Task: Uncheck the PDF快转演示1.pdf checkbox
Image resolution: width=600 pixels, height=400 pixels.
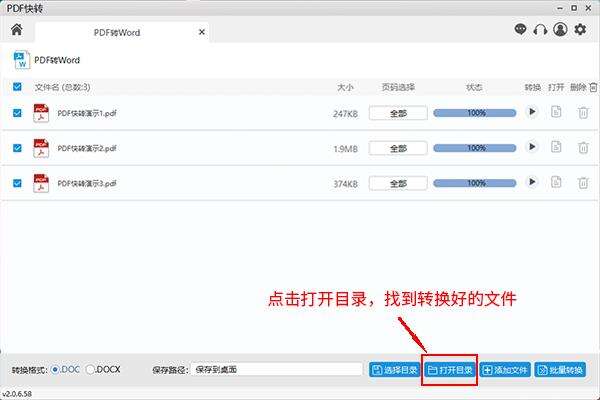Action: pos(17,113)
